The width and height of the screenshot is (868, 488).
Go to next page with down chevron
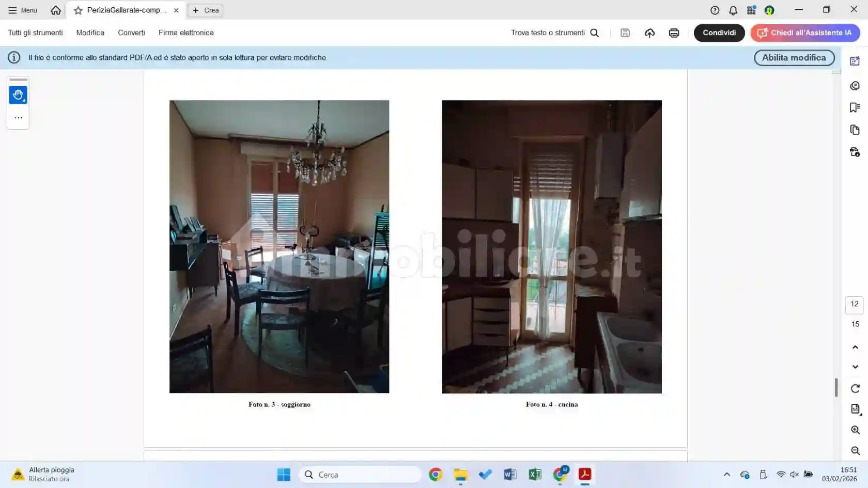click(x=855, y=367)
